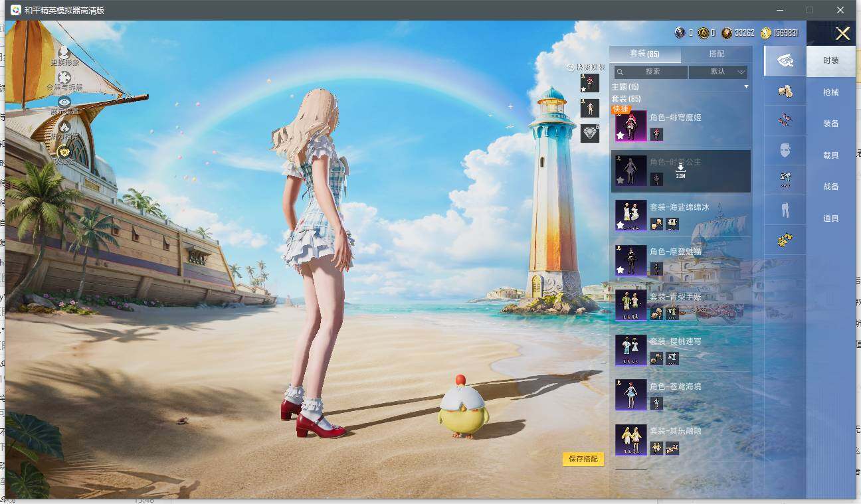Image resolution: width=861 pixels, height=504 pixels.
Task: Open the flame-shaped 热力 icon
Action: click(x=64, y=126)
